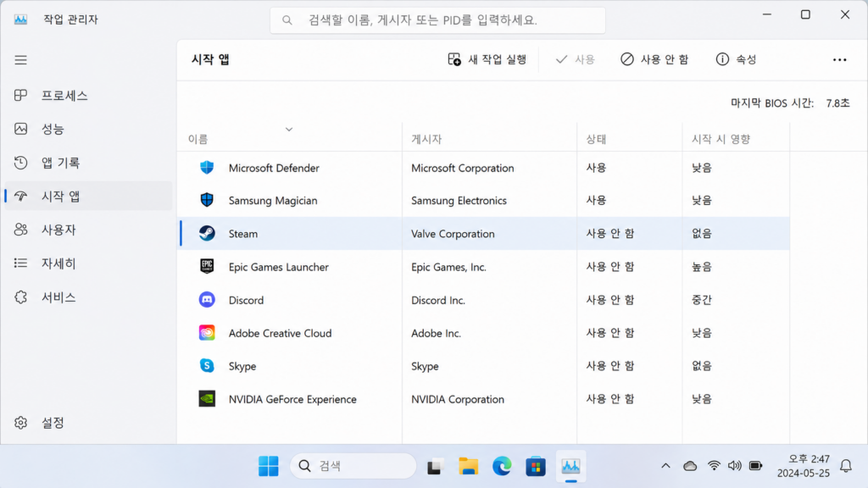Click the taskbar 검색 box
Viewport: 868px width, 488px height.
tap(353, 467)
